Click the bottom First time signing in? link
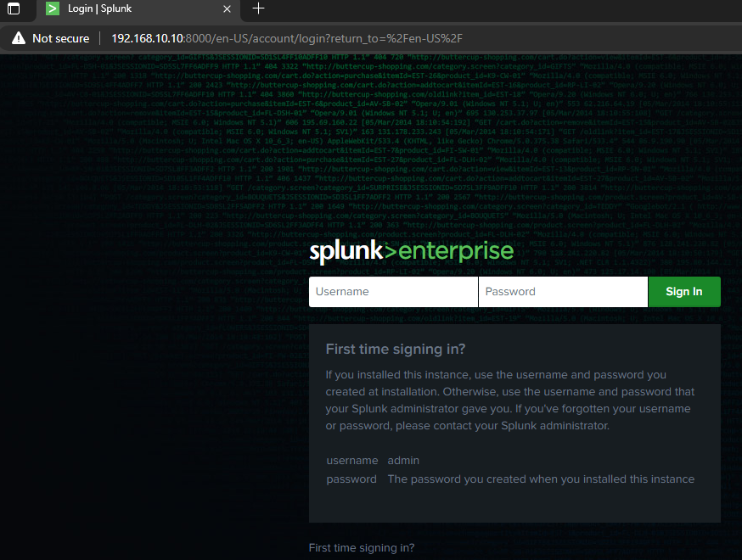This screenshot has width=742, height=560. click(362, 548)
